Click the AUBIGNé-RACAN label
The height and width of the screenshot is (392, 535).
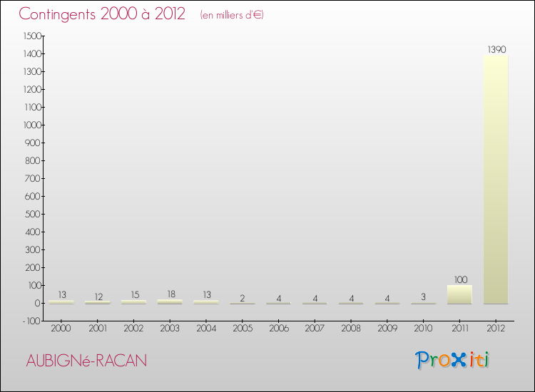(86, 361)
